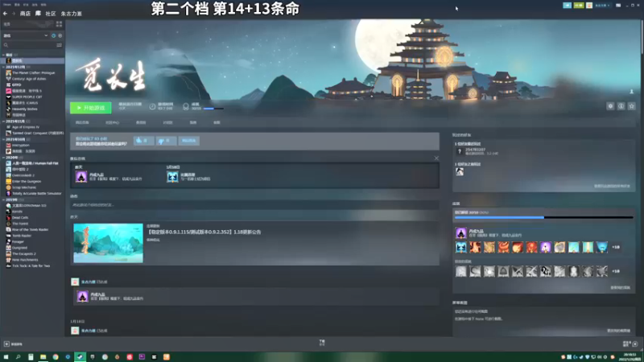Select Heavenly Bodies in library
Image resolution: width=644 pixels, height=362 pixels.
25,109
